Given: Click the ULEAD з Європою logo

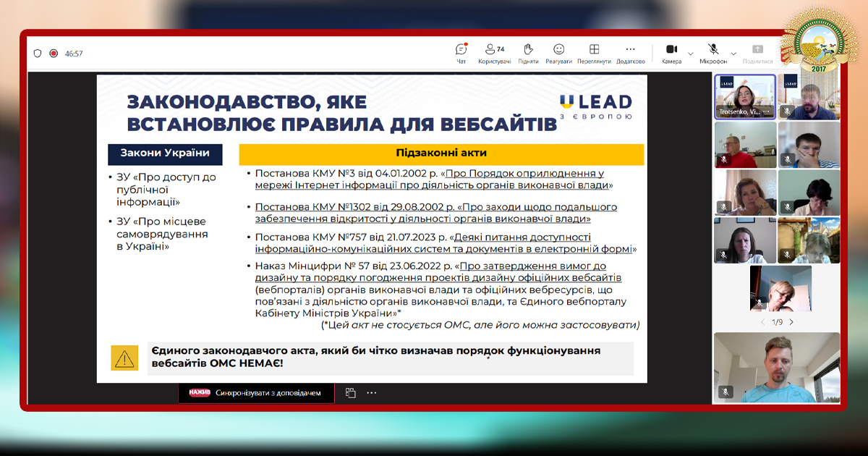Looking at the screenshot, I should (596, 106).
